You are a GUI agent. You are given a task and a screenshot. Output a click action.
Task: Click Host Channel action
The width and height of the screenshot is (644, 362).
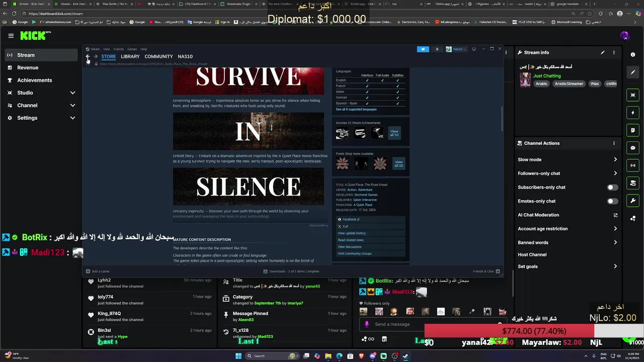pyautogui.click(x=532, y=254)
